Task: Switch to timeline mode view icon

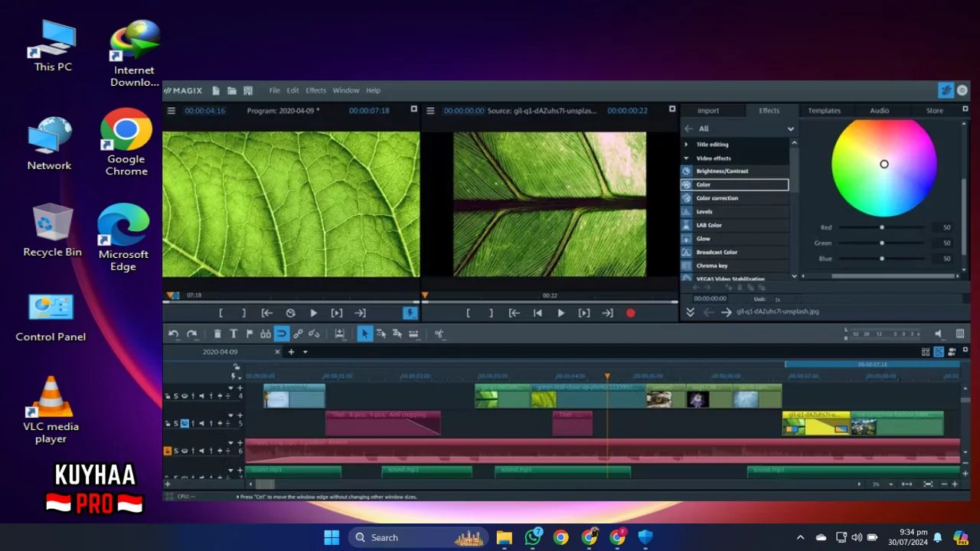Action: (x=939, y=351)
